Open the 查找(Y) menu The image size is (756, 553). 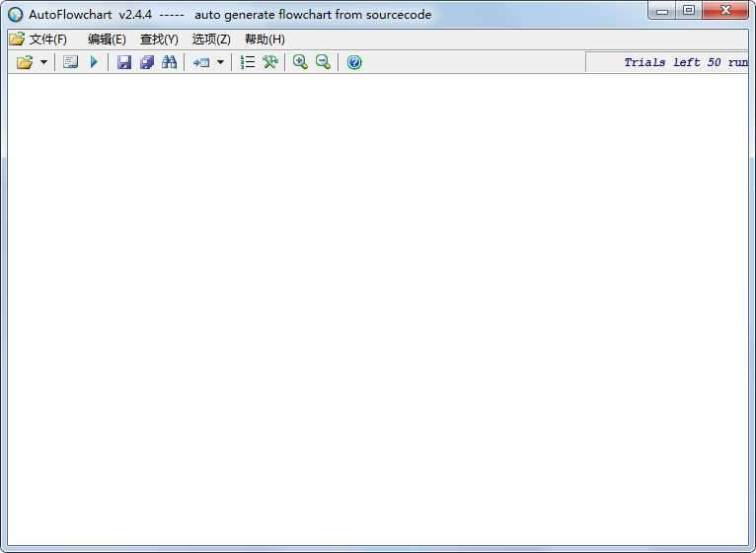point(159,39)
